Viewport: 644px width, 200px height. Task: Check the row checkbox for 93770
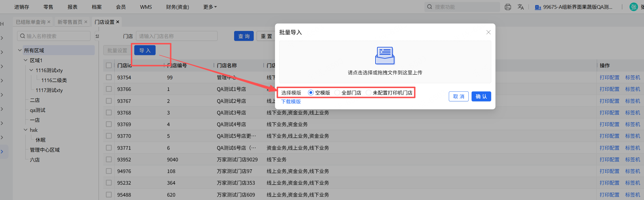click(x=109, y=136)
